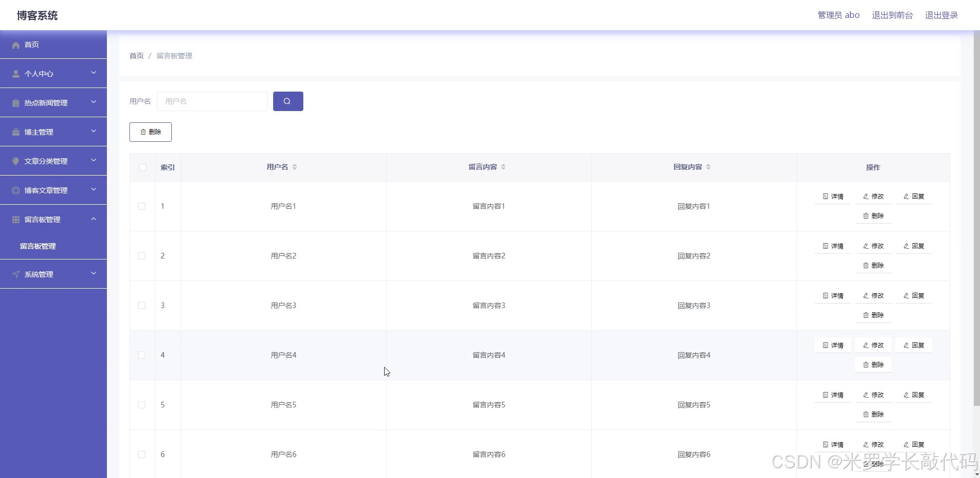Click cell text 回复内容5
Image resolution: width=980 pixels, height=478 pixels.
[694, 405]
